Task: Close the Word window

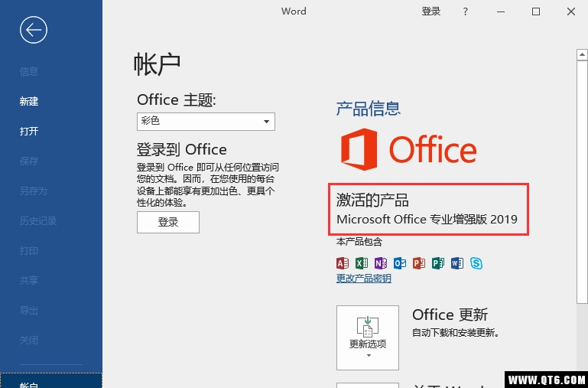Action: coord(571,11)
